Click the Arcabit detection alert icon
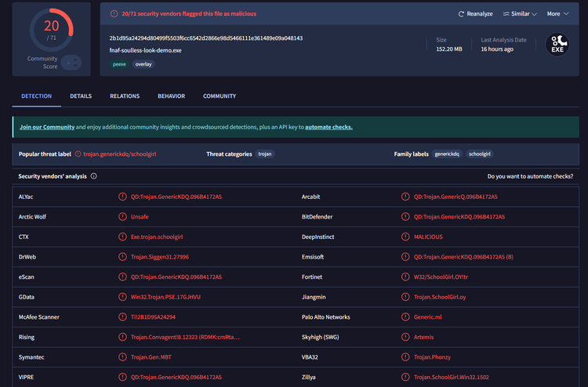This screenshot has height=387, width=588. 405,197
